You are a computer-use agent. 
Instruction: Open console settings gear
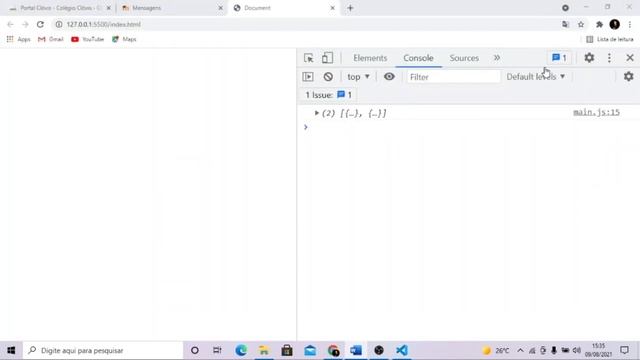[629, 76]
